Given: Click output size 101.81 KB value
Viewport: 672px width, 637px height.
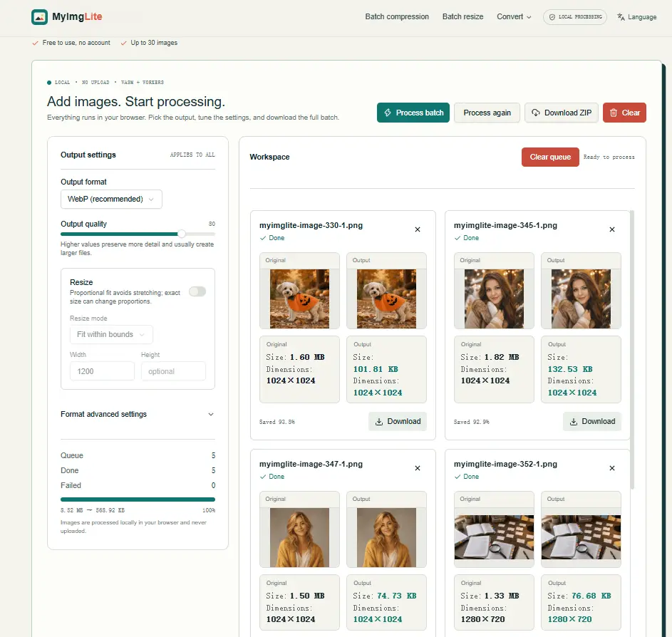Looking at the screenshot, I should [x=376, y=369].
